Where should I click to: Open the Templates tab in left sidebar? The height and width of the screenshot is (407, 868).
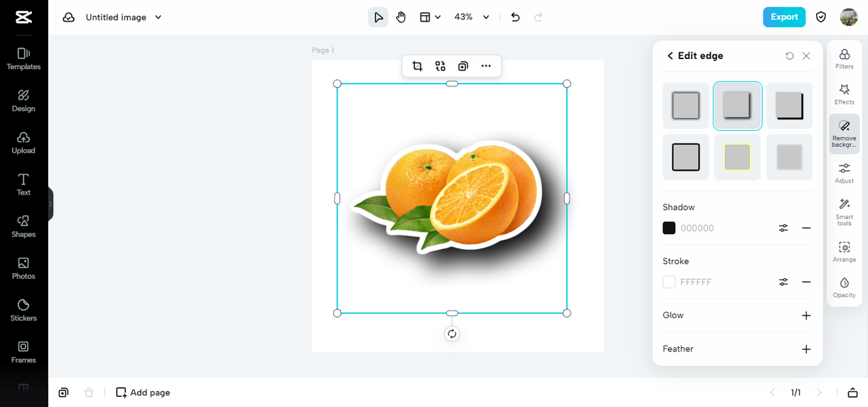coord(24,59)
